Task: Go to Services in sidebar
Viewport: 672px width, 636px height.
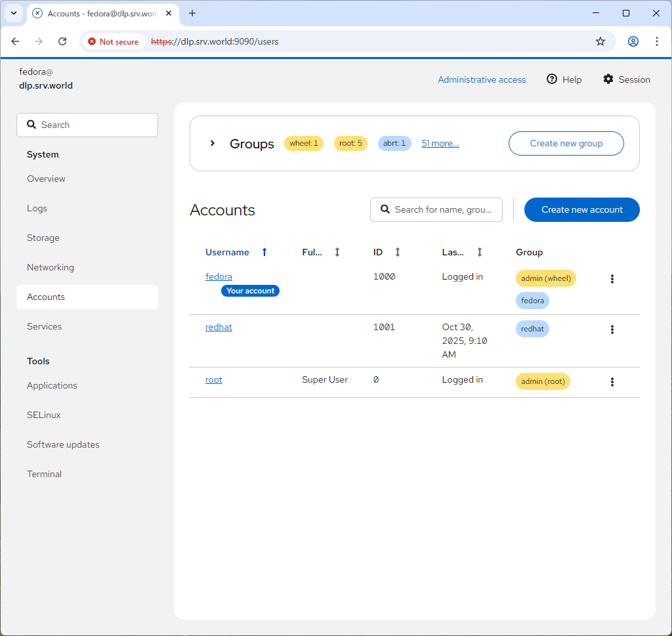Action: 44,326
